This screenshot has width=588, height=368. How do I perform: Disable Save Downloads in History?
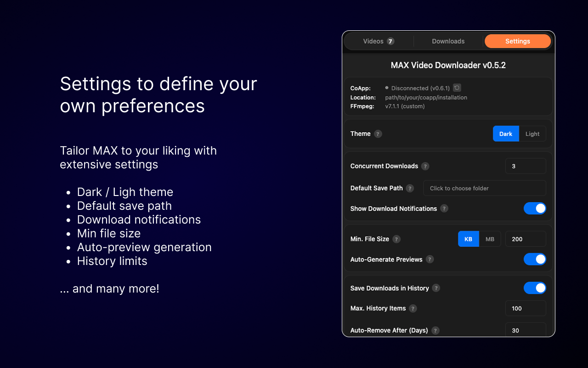coord(535,287)
